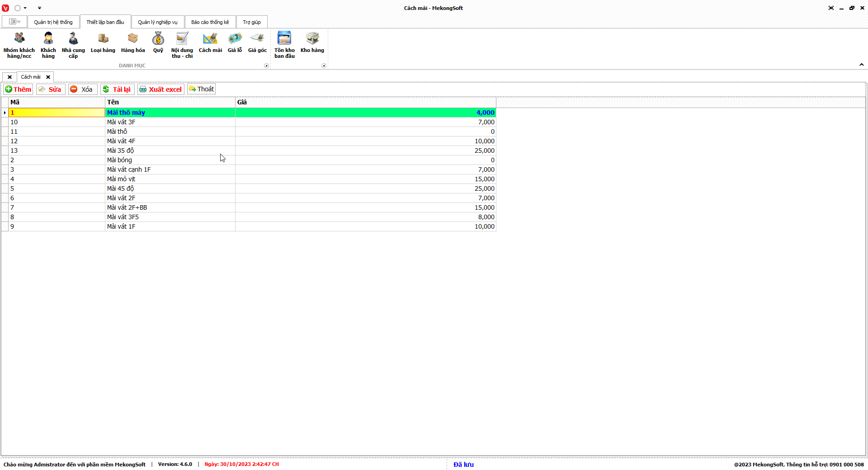Open the Khách hàng list
This screenshot has width=868, height=470.
pyautogui.click(x=48, y=45)
